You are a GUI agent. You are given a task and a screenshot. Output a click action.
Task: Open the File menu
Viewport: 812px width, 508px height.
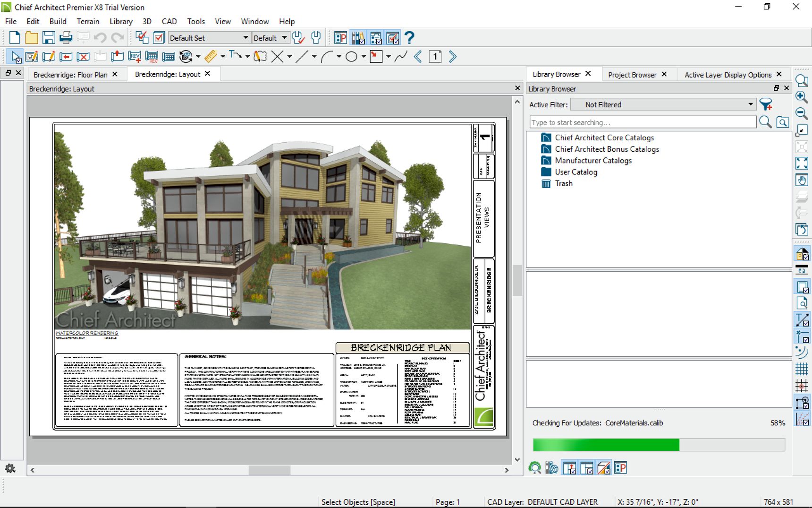[11, 21]
